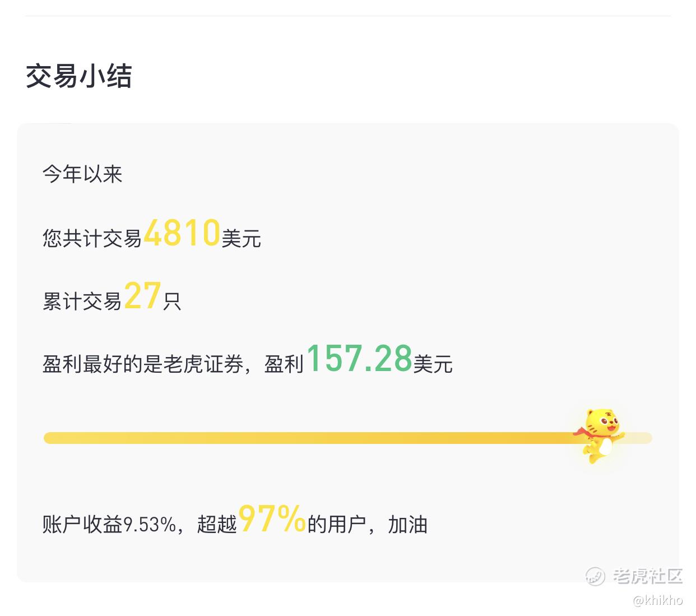Screen dimensions: 696x616
Task: Click the 交易小结 section heading
Action: (x=79, y=76)
